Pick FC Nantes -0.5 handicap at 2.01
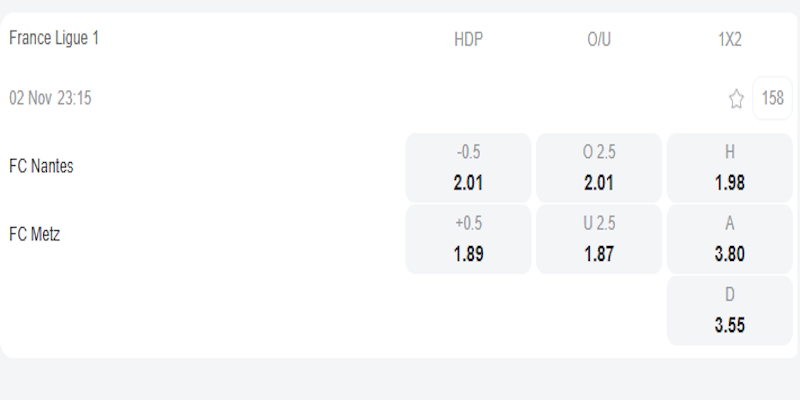This screenshot has height=400, width=800. (468, 167)
